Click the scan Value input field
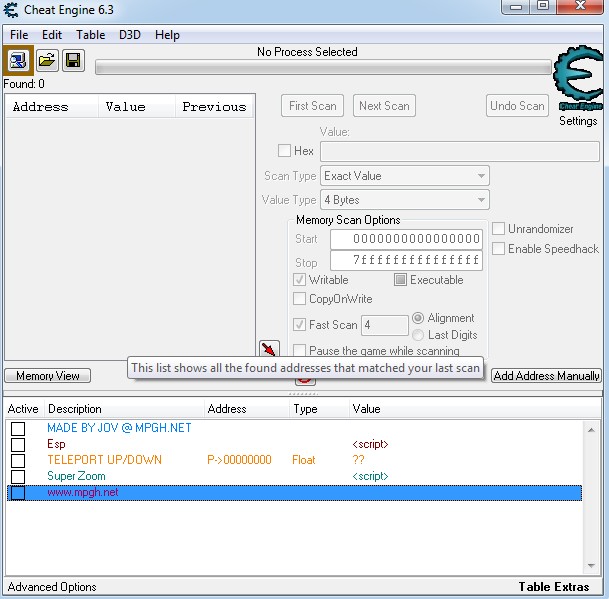Image resolution: width=609 pixels, height=599 pixels. 460,151
